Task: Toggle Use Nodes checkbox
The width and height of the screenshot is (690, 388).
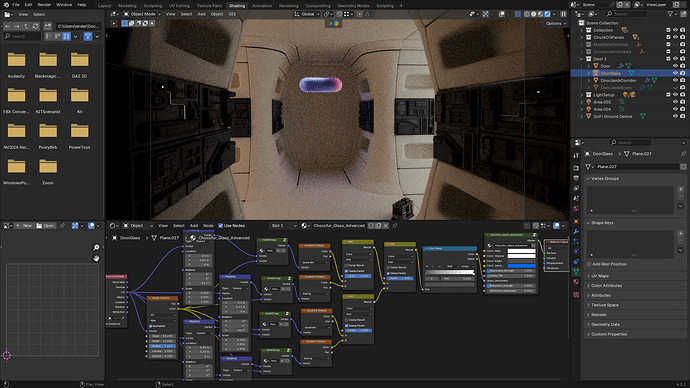Action: pos(221,226)
